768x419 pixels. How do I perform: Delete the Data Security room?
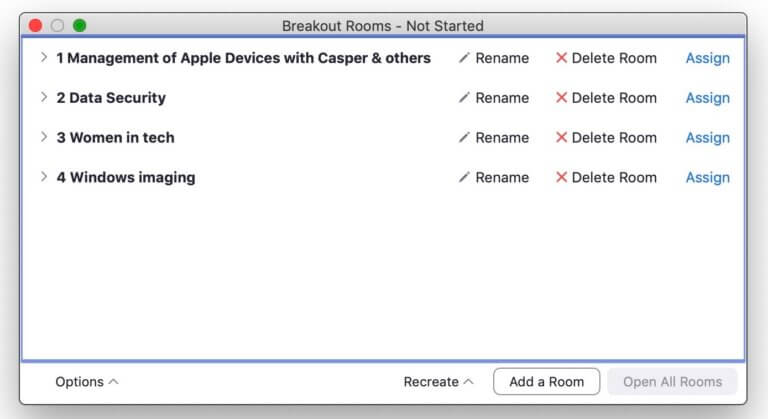click(x=606, y=98)
